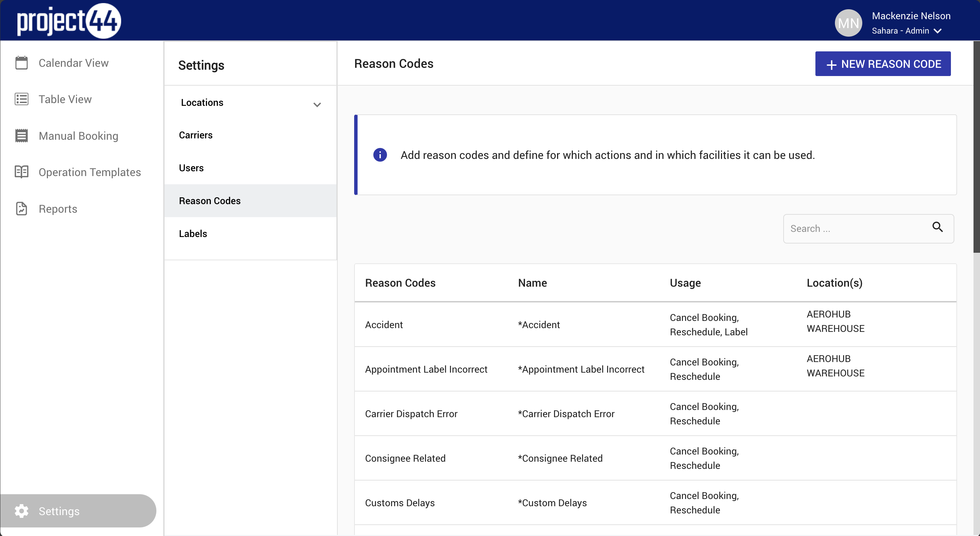The image size is (980, 536).
Task: Click AEROHUB WAREHOUSE in Appointment Label row
Action: pyautogui.click(x=836, y=366)
